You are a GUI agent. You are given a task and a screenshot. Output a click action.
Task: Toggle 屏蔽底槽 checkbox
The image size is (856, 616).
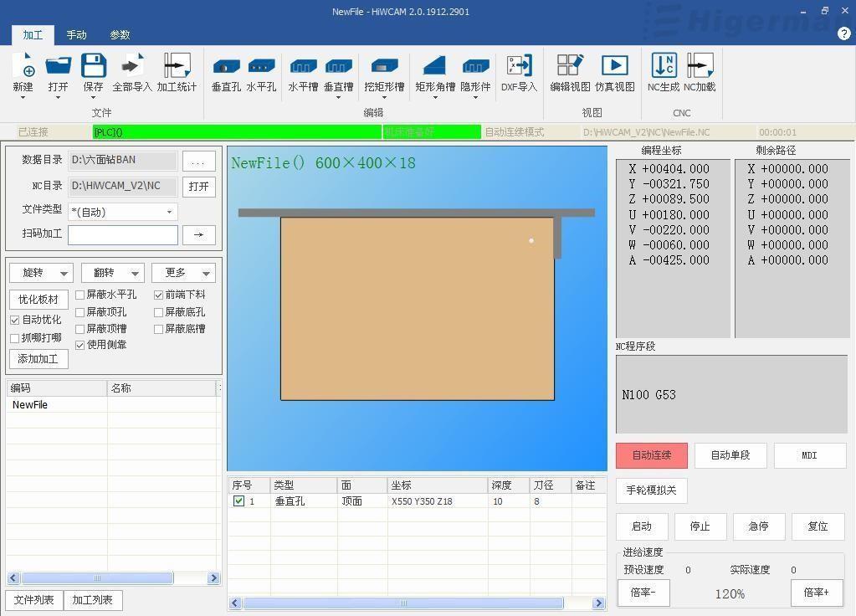(x=158, y=329)
